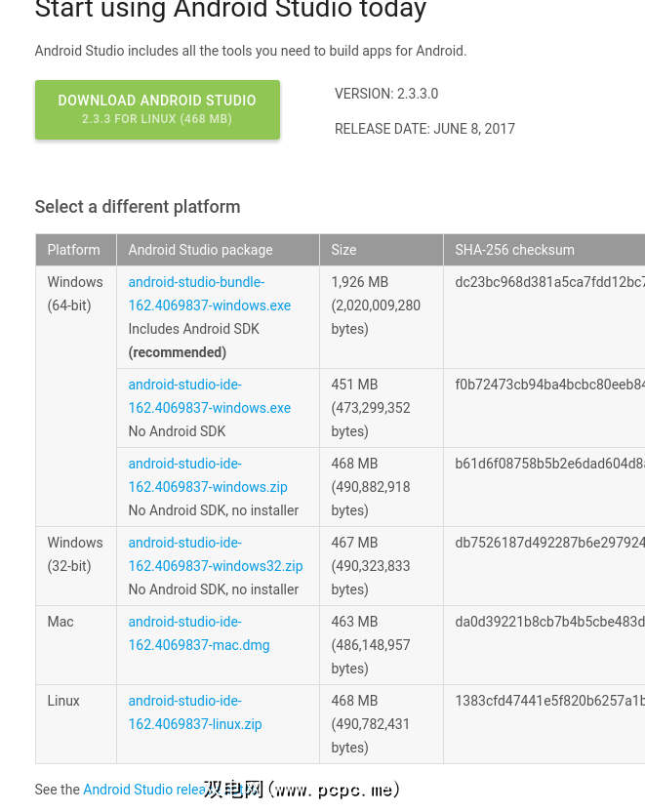Open the android-studio-ide windows.exe link
Screen dimensions: 645x812
point(209,396)
